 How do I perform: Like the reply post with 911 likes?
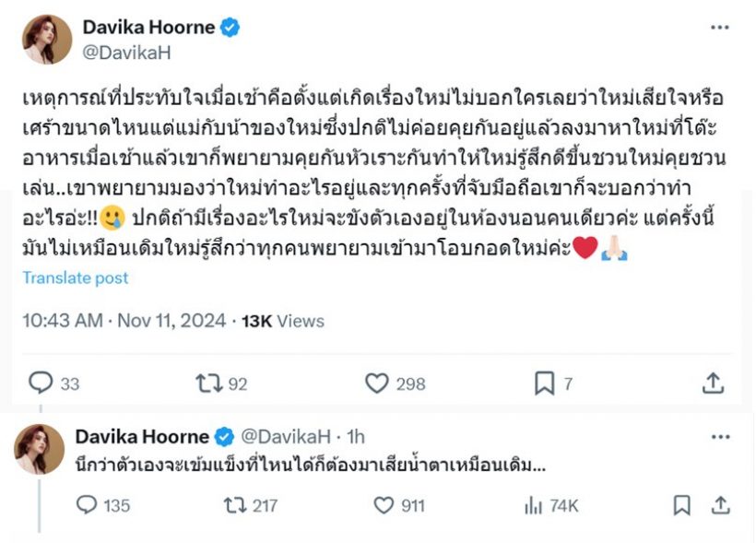coord(384,504)
